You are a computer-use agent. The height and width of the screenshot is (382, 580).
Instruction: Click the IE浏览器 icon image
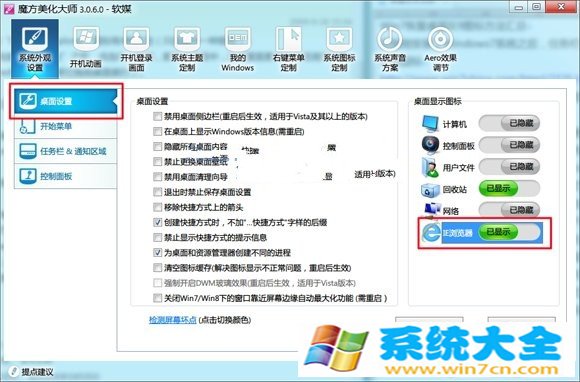[431, 233]
